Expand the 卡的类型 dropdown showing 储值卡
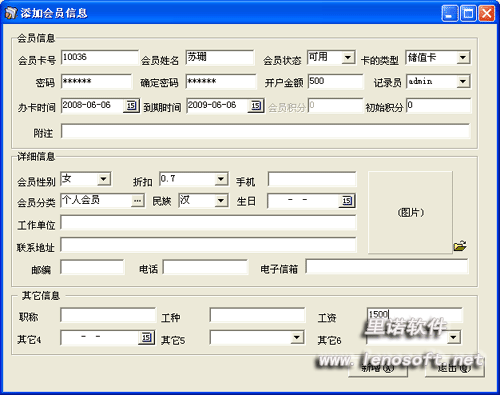The height and width of the screenshot is (395, 500). click(x=463, y=58)
